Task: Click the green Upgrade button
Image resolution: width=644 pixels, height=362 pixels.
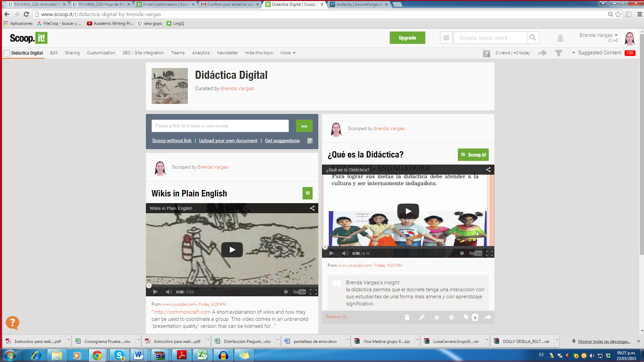Action: pyautogui.click(x=407, y=38)
